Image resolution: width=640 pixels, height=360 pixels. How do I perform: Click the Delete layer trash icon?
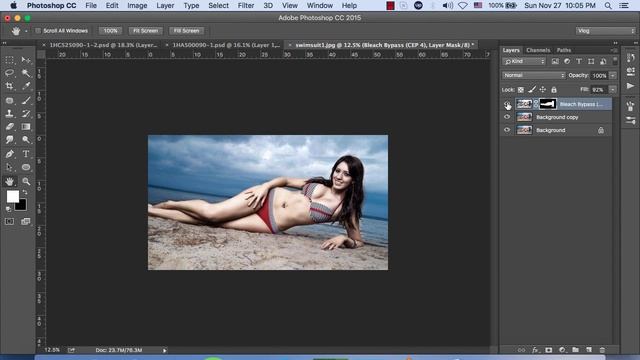tap(602, 350)
